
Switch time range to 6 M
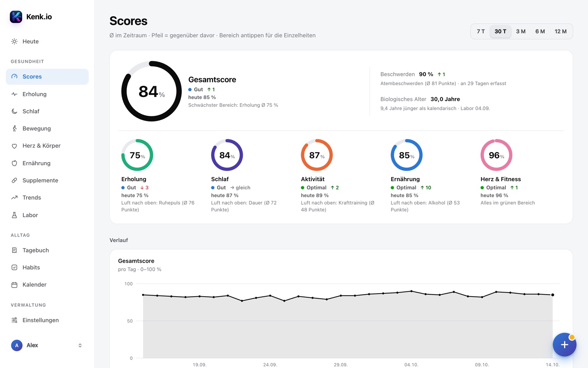[540, 31]
